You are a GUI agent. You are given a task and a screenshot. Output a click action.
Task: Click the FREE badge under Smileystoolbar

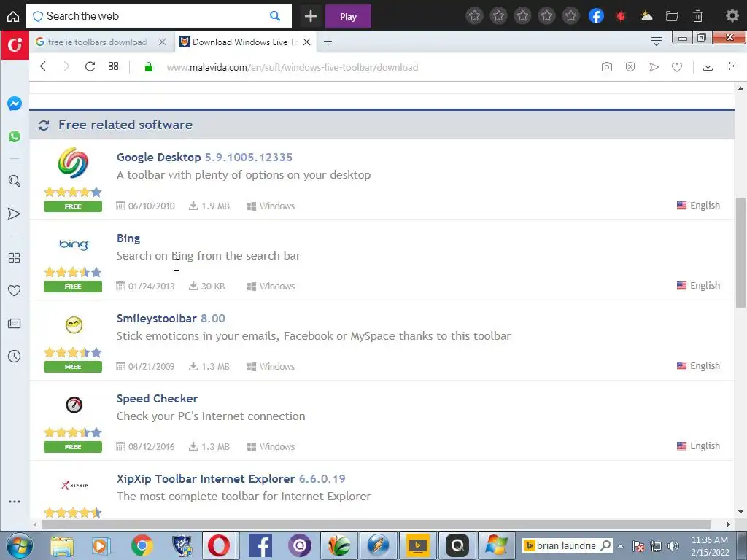tap(73, 367)
